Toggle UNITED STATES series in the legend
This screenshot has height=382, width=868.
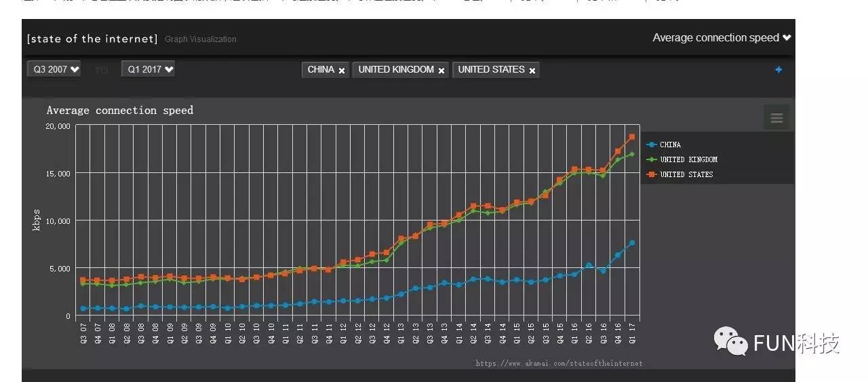pyautogui.click(x=679, y=174)
